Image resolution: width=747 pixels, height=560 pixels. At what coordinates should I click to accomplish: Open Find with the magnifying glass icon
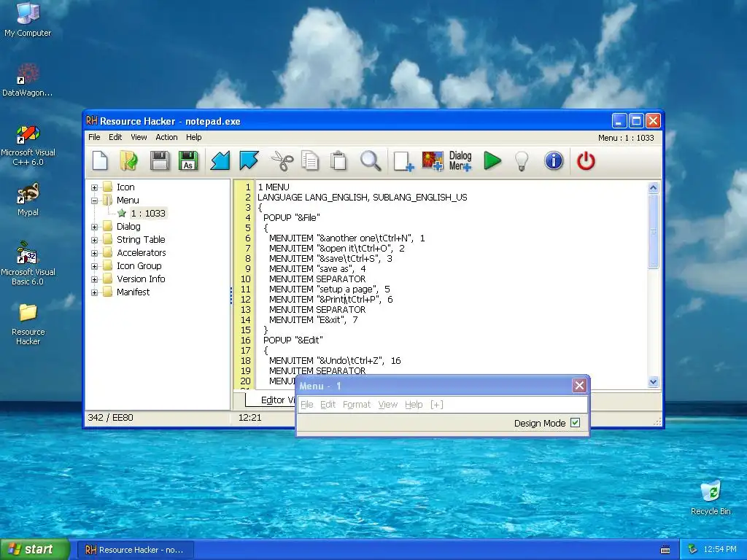pyautogui.click(x=370, y=160)
